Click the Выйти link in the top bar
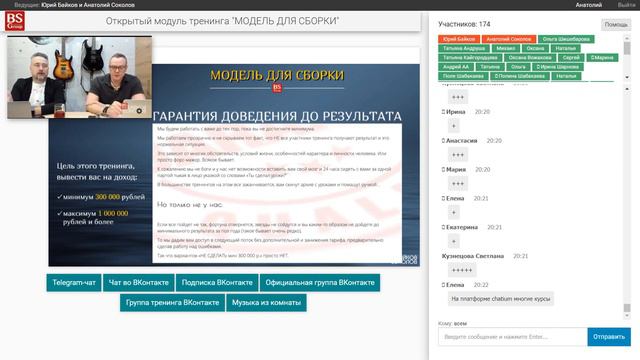 (626, 5)
